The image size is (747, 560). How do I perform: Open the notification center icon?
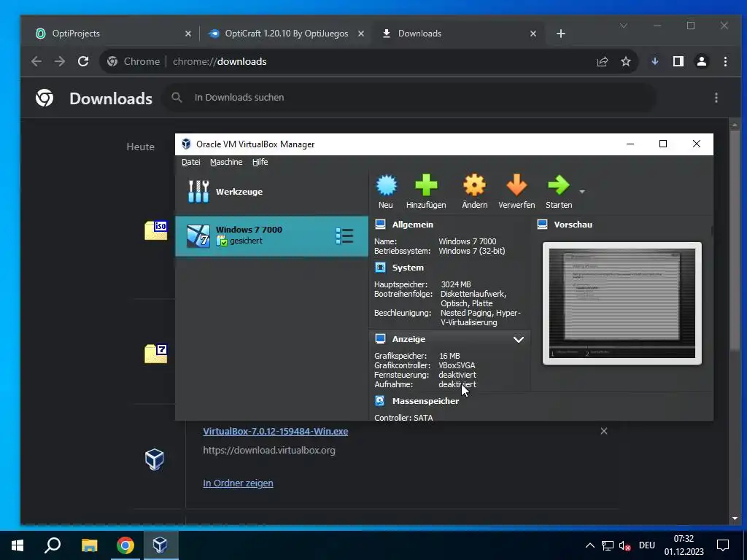pyautogui.click(x=723, y=545)
